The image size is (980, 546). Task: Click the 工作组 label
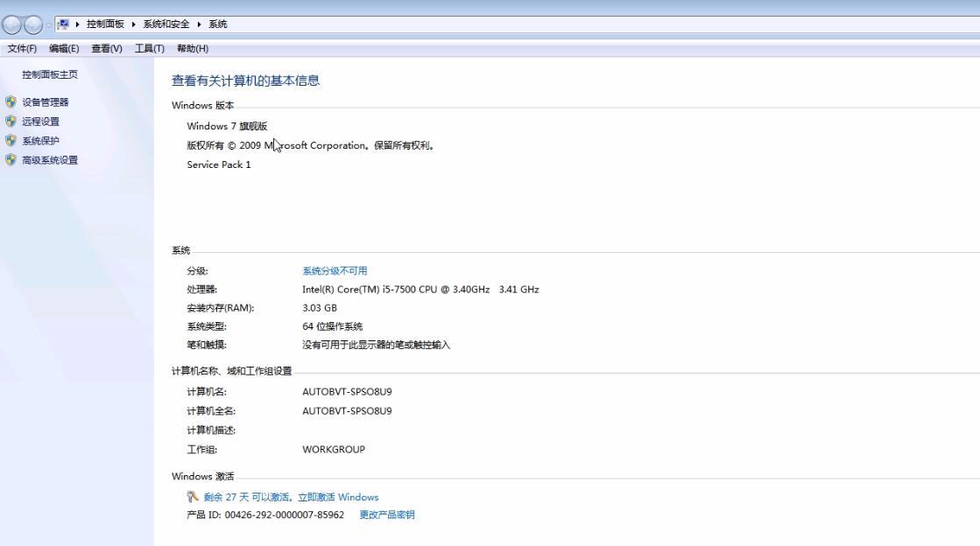tap(202, 449)
